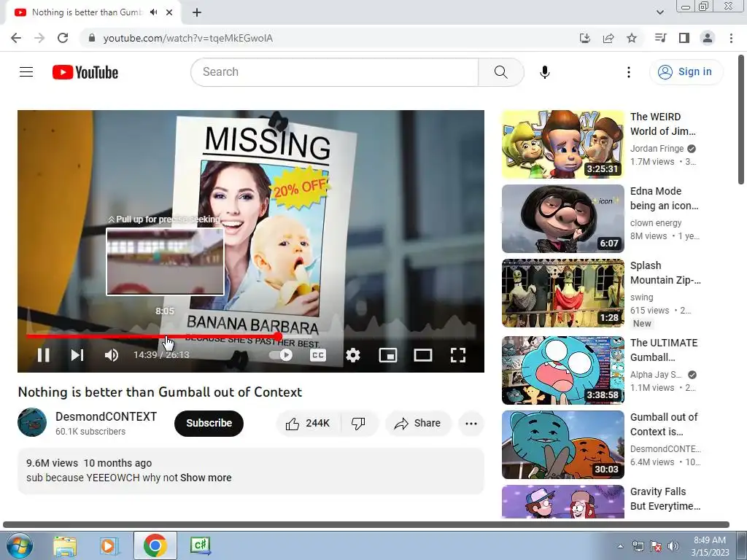The width and height of the screenshot is (747, 560).
Task: Install YouTube app icon in address bar
Action: [585, 38]
